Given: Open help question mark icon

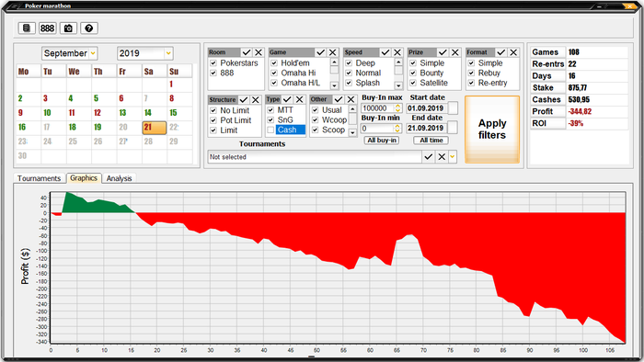Looking at the screenshot, I should 88,28.
